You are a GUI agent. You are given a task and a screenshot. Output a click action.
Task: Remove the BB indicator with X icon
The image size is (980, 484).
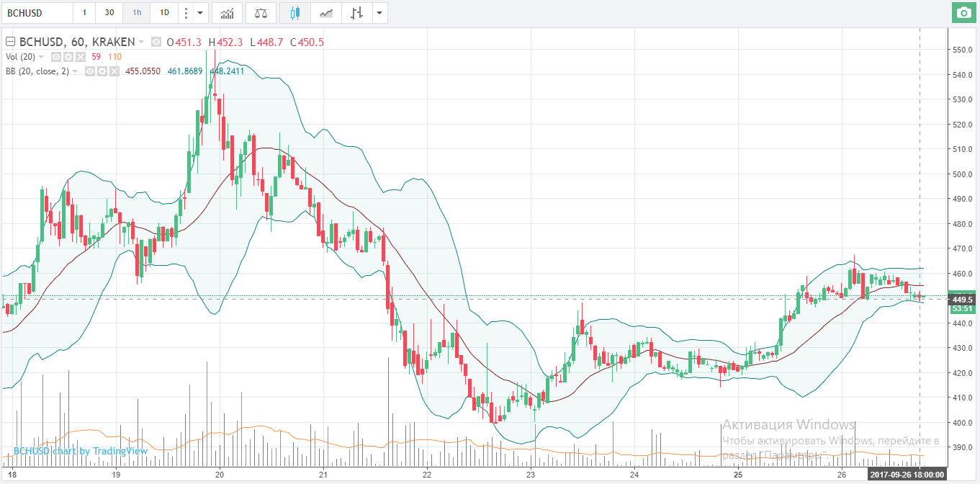115,71
